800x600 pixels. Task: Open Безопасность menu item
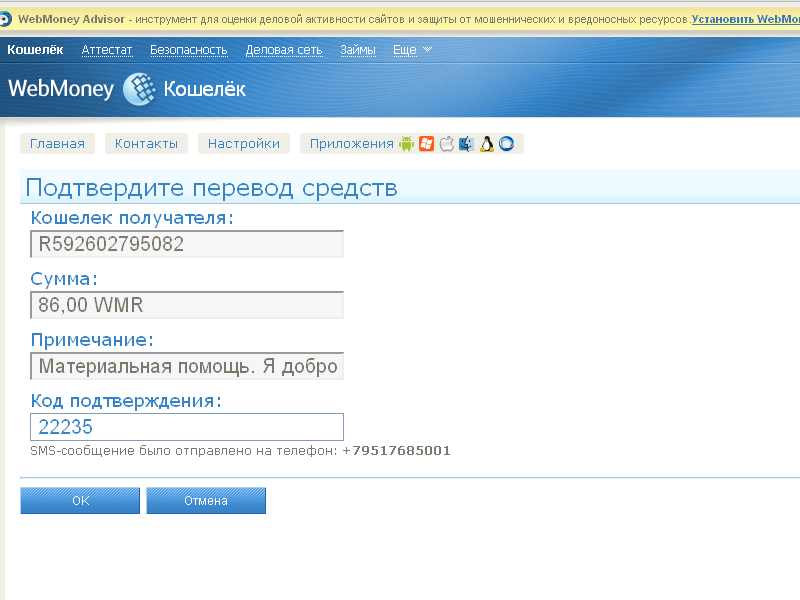pyautogui.click(x=188, y=50)
